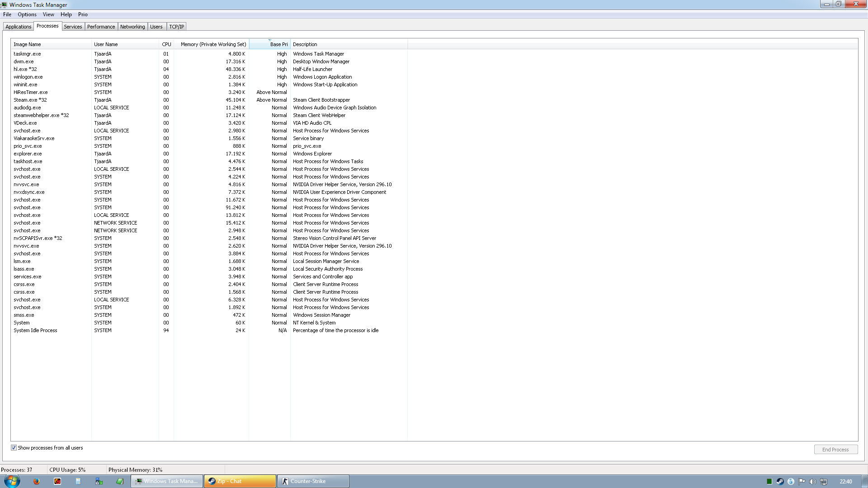Sort by Base Pri column header
This screenshot has height=488, width=868.
(269, 44)
